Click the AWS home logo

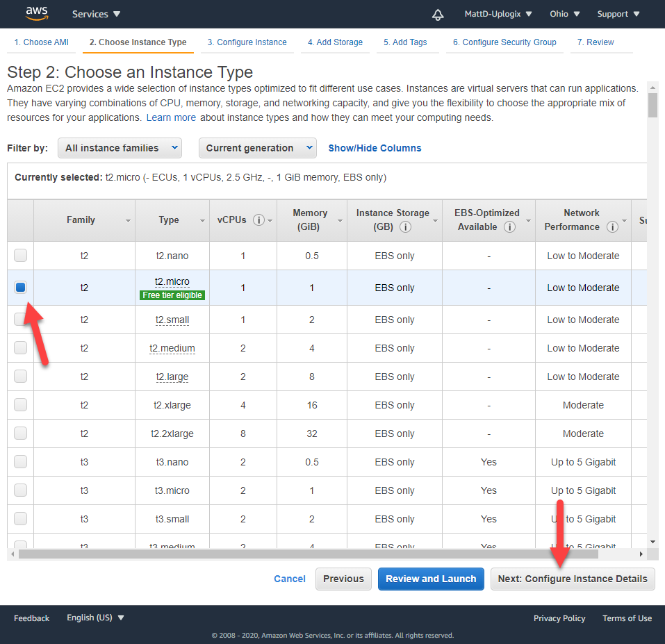coord(36,14)
